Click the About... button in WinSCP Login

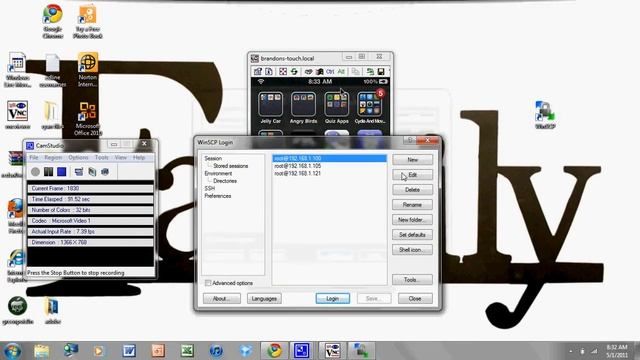(x=222, y=299)
